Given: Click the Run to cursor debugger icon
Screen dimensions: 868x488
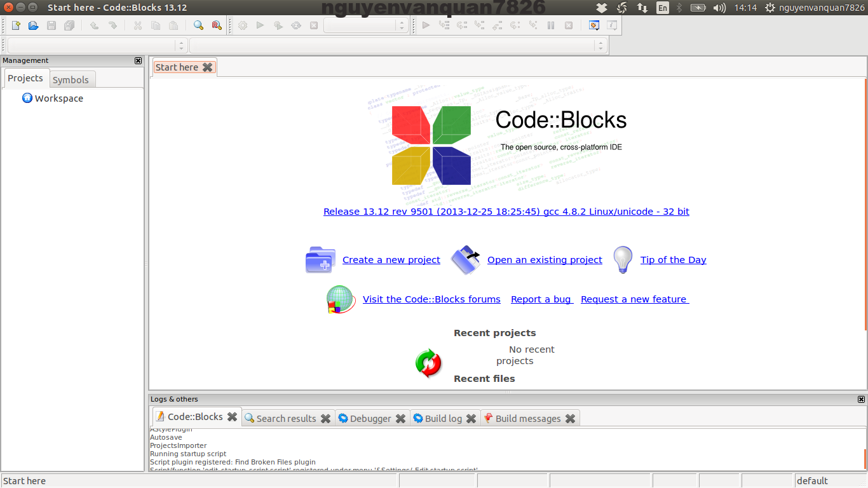Looking at the screenshot, I should [444, 25].
